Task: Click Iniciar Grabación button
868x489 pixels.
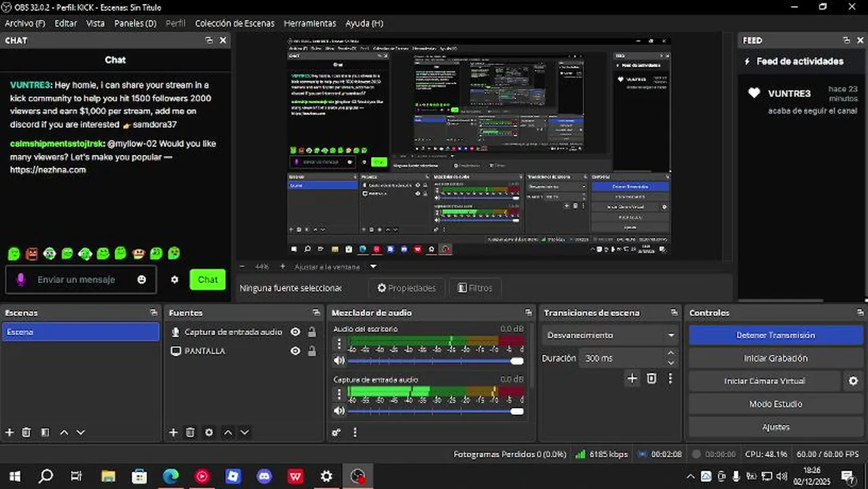Action: 776,358
